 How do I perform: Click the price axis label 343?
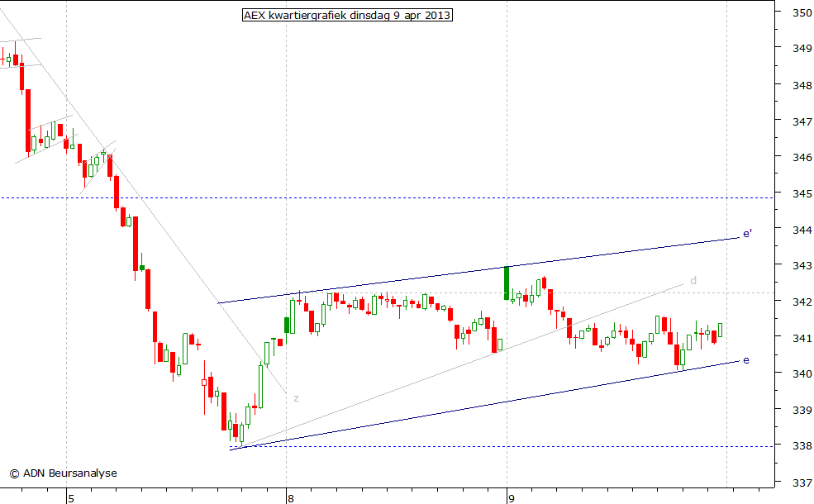click(x=802, y=266)
